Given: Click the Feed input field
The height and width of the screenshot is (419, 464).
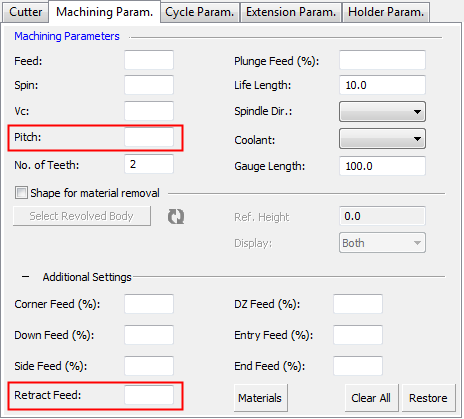Looking at the screenshot, I should tap(149, 60).
